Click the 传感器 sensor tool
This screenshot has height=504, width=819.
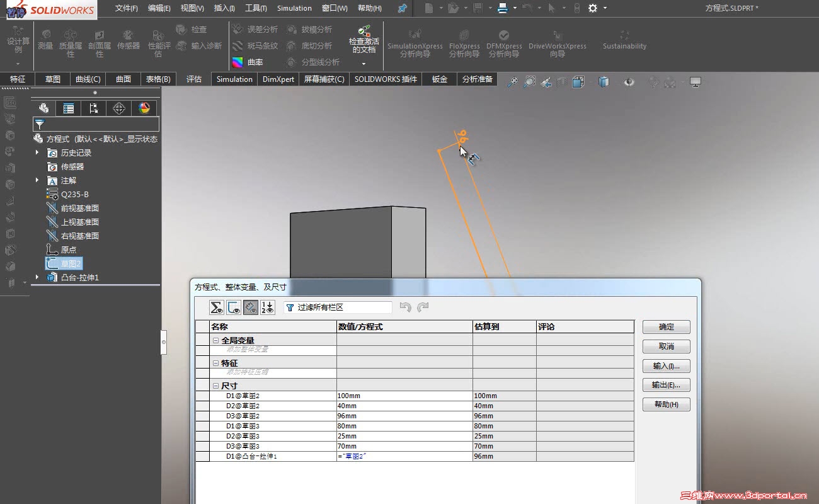tap(129, 39)
